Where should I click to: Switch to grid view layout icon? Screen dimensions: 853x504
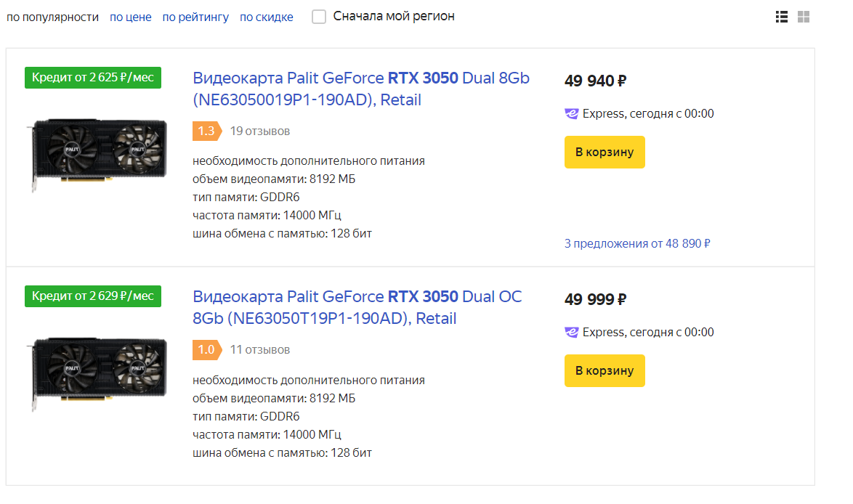click(x=804, y=17)
